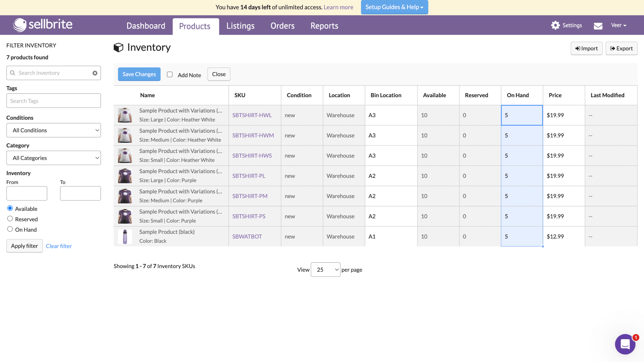644x362 pixels.
Task: Click the Name column header
Action: [x=148, y=95]
